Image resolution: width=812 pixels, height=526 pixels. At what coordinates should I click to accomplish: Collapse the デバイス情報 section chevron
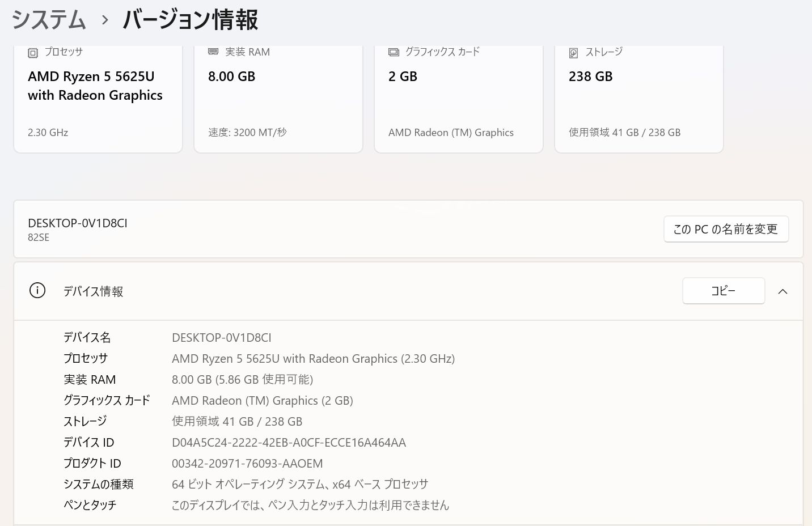pos(783,291)
